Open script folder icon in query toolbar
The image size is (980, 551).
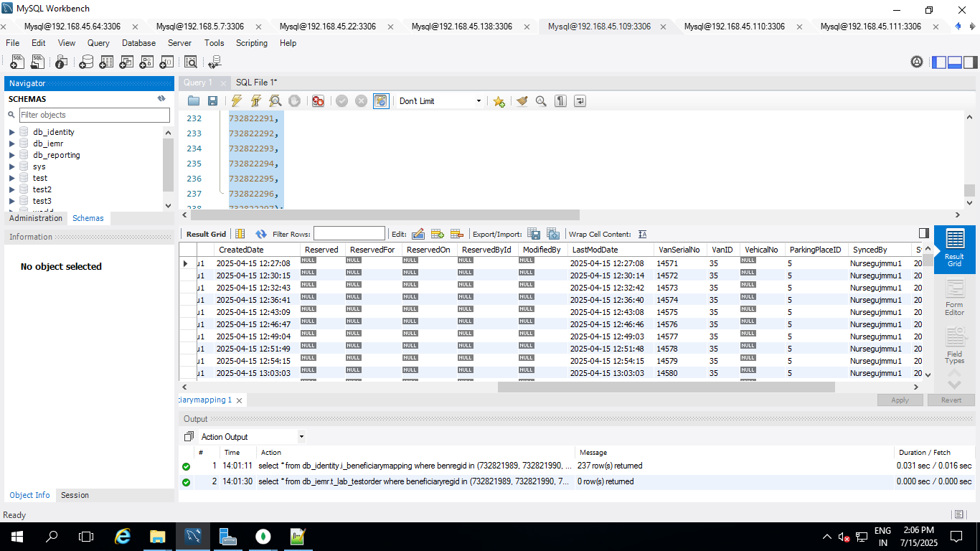(194, 101)
